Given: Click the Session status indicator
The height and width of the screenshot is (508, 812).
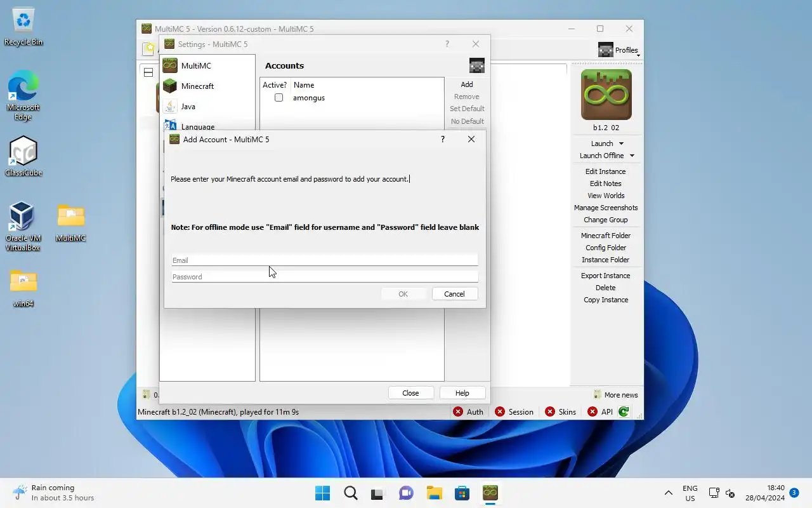Looking at the screenshot, I should pyautogui.click(x=514, y=411).
